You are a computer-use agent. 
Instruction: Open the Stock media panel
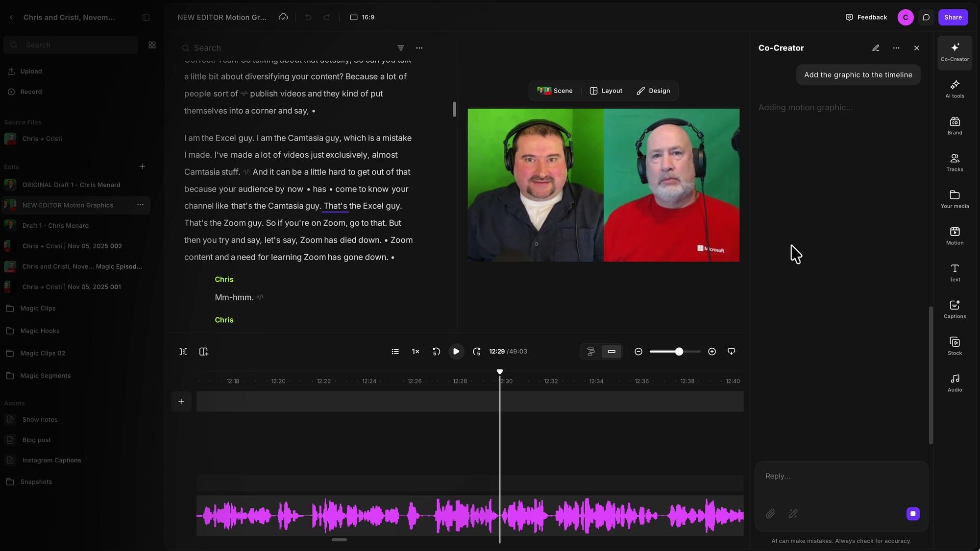[955, 346]
